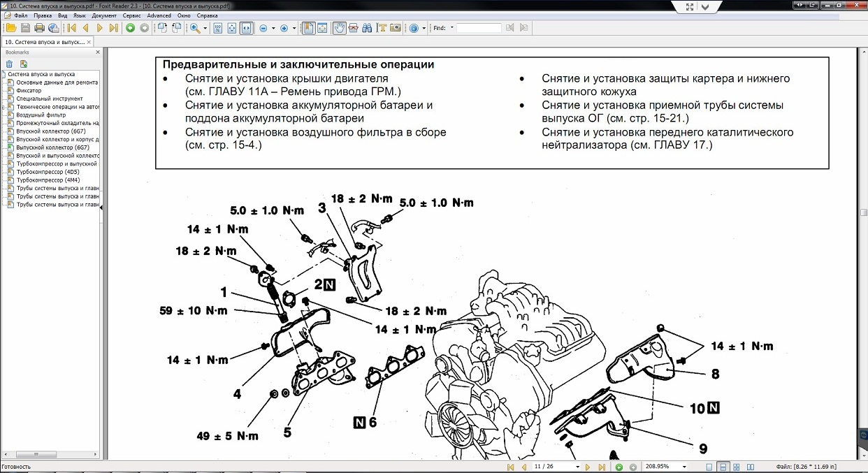The width and height of the screenshot is (868, 473).
Task: Expand the Технические операции bookmark
Action: [x=3, y=107]
